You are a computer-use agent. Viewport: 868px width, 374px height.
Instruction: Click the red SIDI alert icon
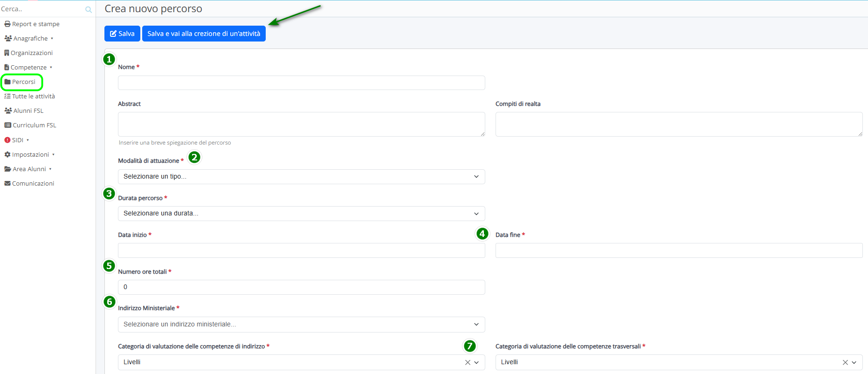coord(7,140)
